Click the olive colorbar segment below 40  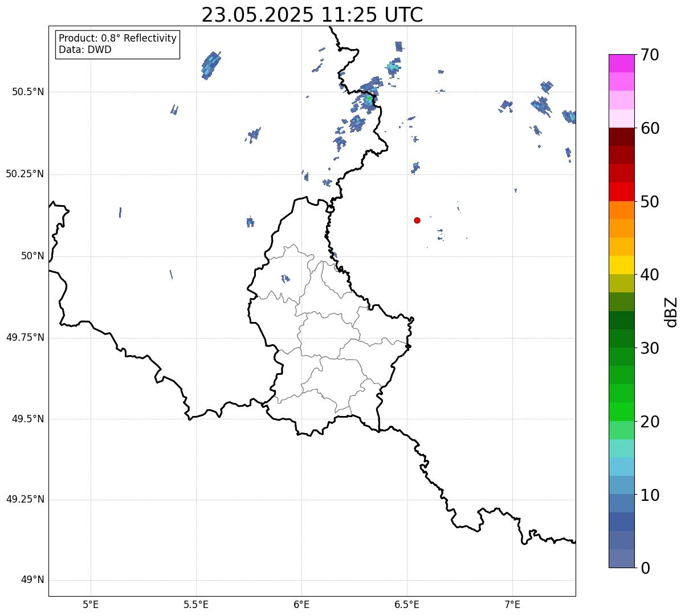(621, 283)
